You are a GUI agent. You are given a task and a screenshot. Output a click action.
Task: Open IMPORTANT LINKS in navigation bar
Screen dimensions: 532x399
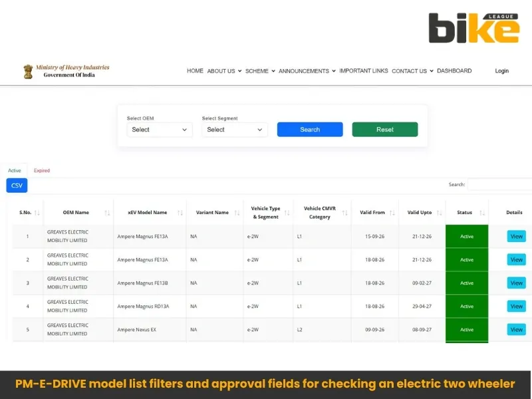pyautogui.click(x=363, y=70)
